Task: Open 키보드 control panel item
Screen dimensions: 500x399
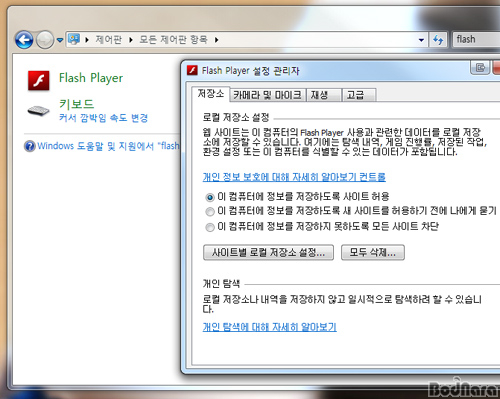Action: (76, 104)
